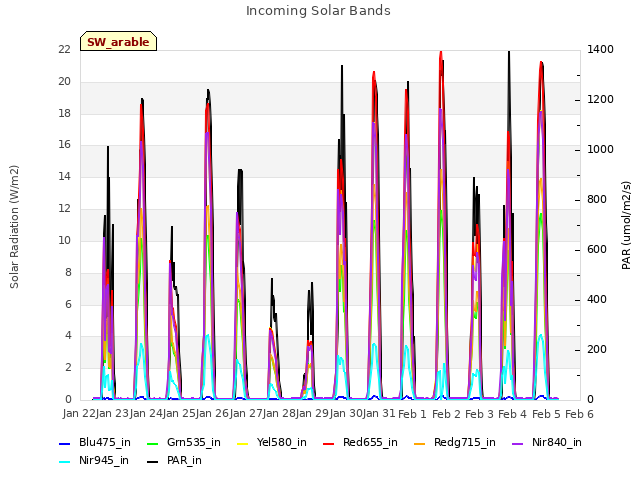The width and height of the screenshot is (640, 480).
Task: Click the 20 tick on left axis
Action: click(64, 81)
